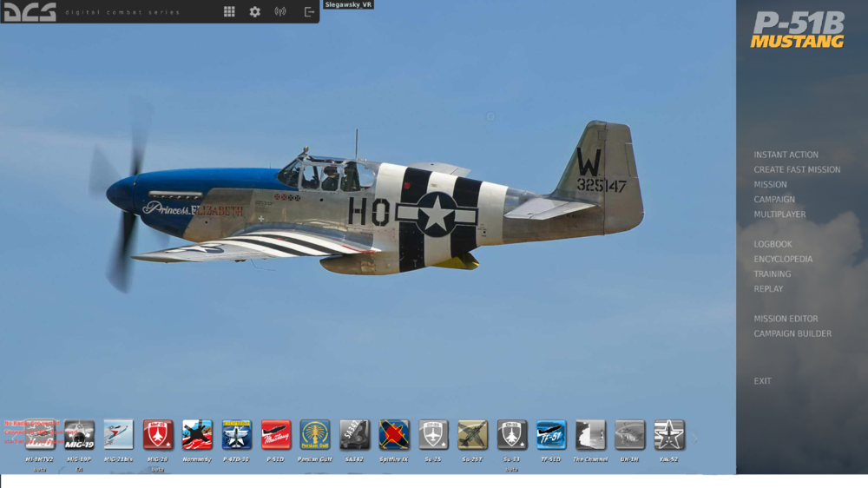Click the radio broadcast signal icon

(x=280, y=11)
